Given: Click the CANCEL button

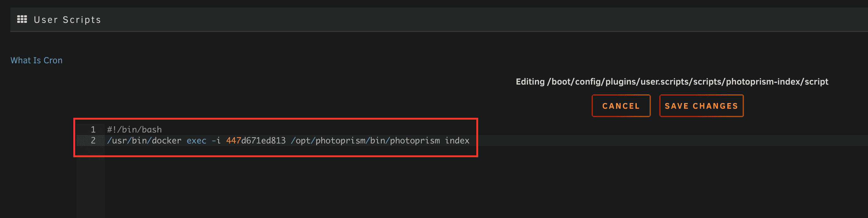Looking at the screenshot, I should (621, 106).
